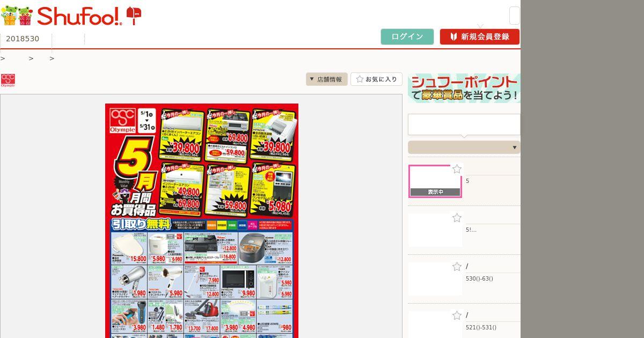The height and width of the screenshot is (338, 644).
Task: Click the red mailbox icon beside Shufoo!
Action: point(134,16)
